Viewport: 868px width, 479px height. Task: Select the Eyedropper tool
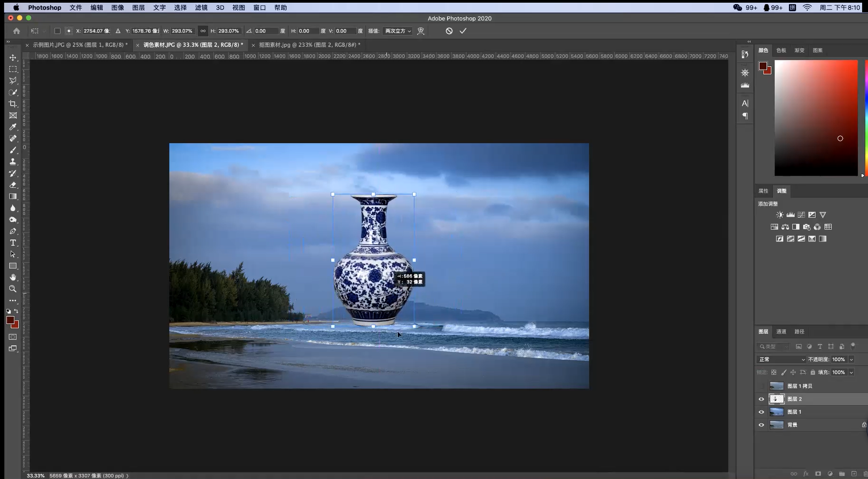(x=13, y=127)
